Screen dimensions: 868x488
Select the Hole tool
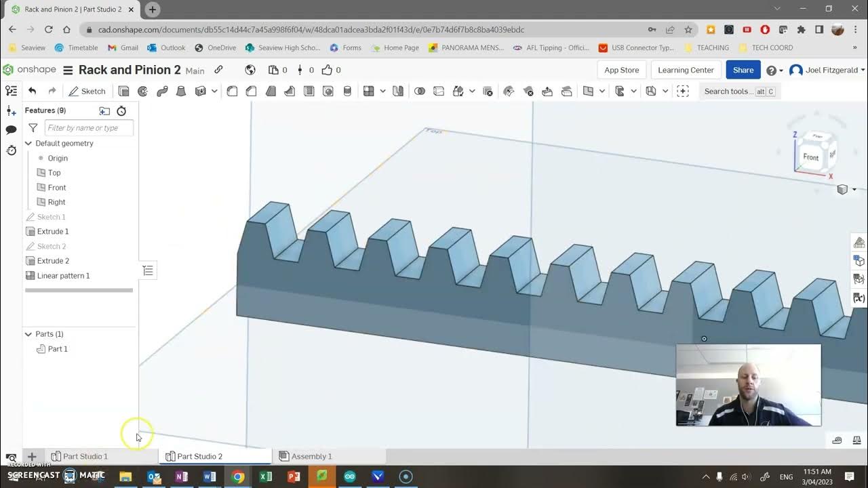[x=328, y=91]
